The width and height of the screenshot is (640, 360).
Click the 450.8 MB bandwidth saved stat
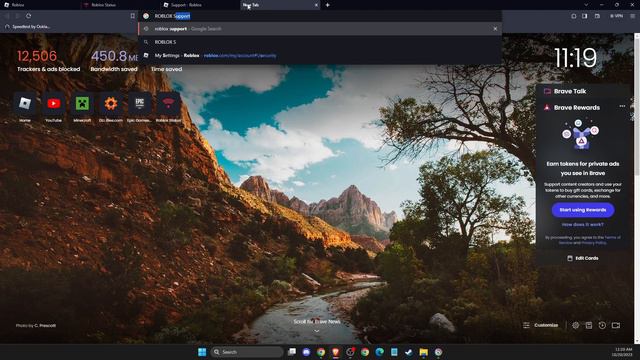(114, 61)
